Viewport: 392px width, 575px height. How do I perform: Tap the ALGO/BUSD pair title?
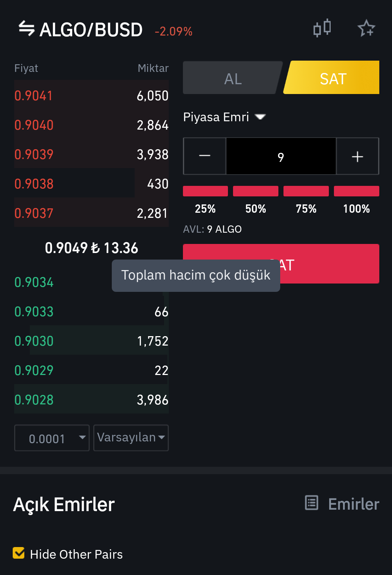coord(91,29)
